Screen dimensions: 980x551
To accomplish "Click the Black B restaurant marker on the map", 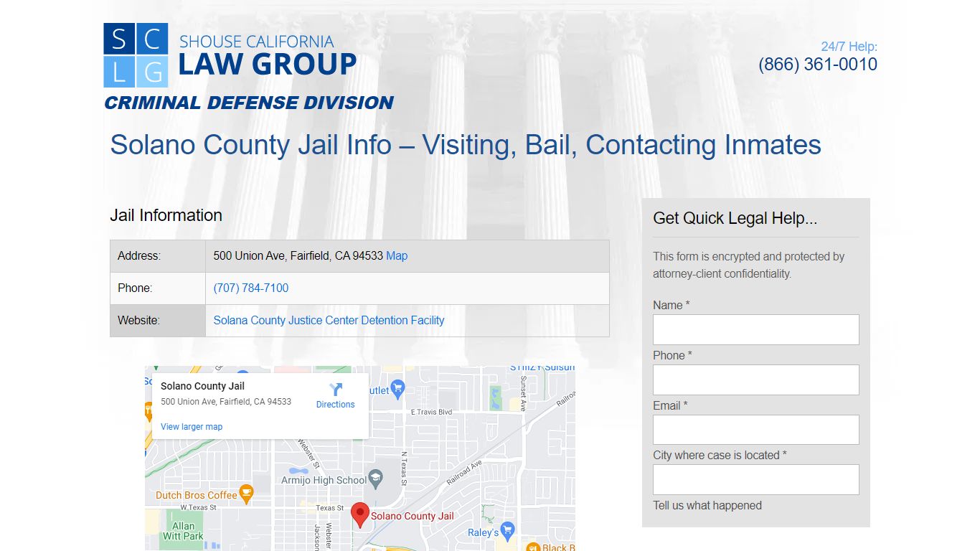I will click(x=533, y=548).
